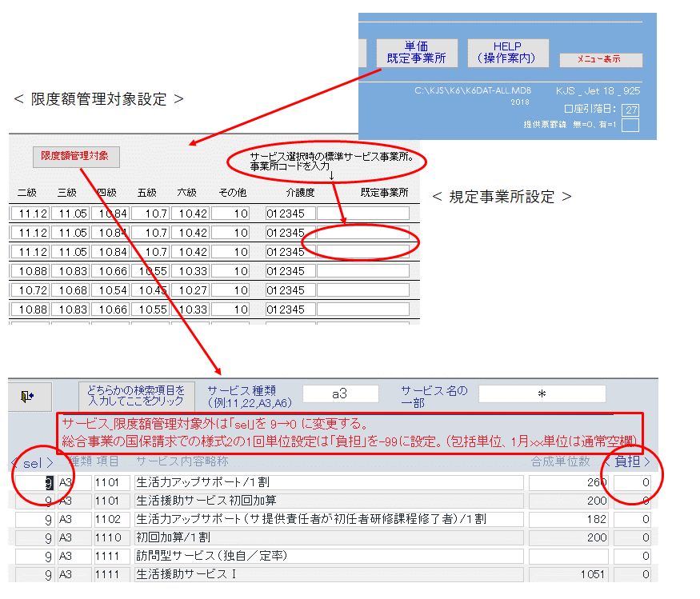The width and height of the screenshot is (700, 599).
Task: Select the 口座引落日 field showing 27
Action: pos(631,110)
